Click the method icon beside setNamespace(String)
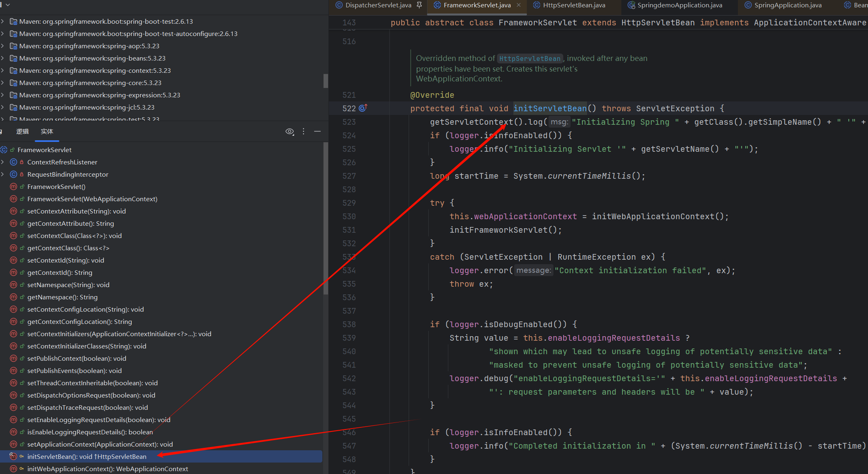The height and width of the screenshot is (474, 868). pos(13,285)
